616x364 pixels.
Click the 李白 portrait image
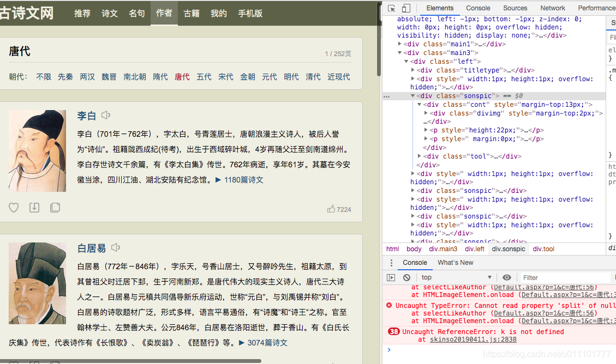pos(37,150)
